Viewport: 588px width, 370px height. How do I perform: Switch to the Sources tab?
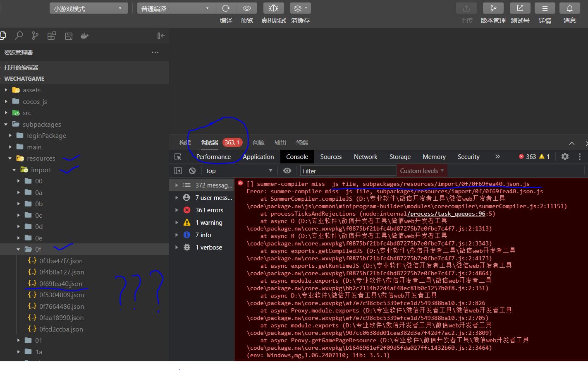(x=331, y=157)
